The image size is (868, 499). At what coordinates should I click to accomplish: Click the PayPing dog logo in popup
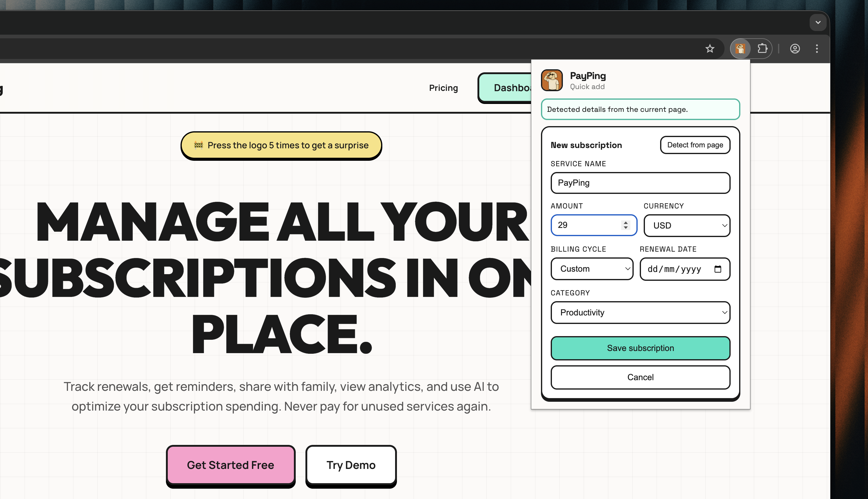pyautogui.click(x=551, y=80)
